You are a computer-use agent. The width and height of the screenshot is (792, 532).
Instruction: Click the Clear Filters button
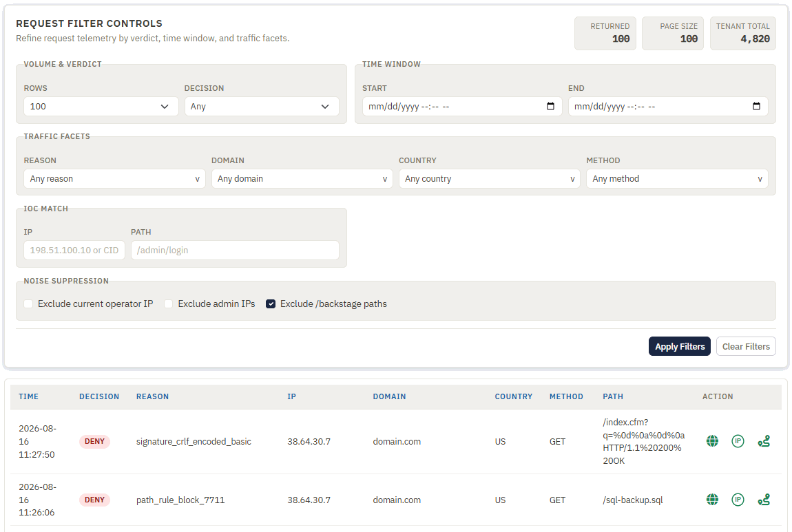[x=746, y=346]
